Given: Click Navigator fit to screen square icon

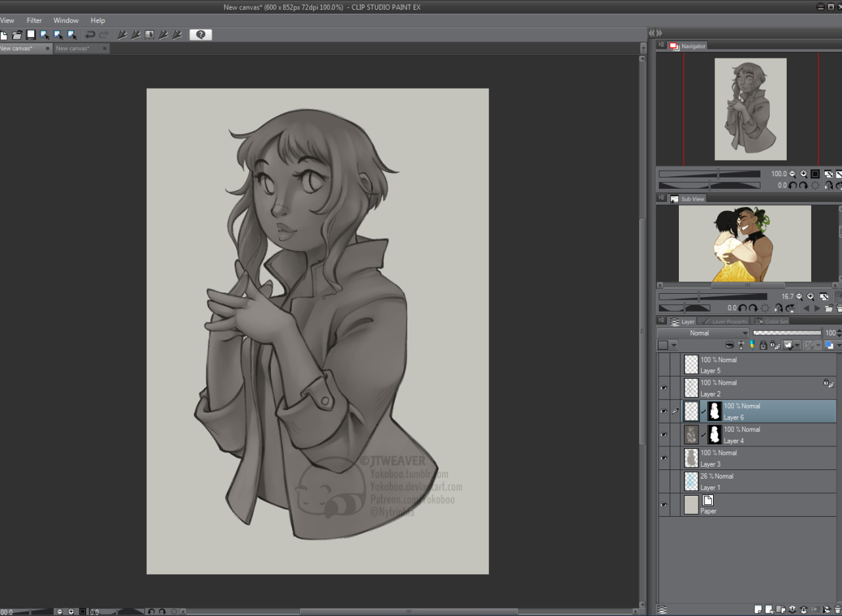Looking at the screenshot, I should [x=815, y=174].
